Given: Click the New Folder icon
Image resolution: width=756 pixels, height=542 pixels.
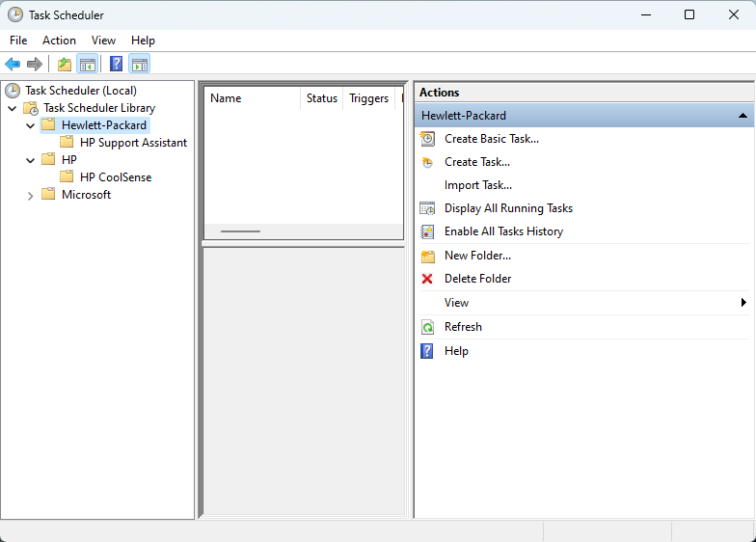Looking at the screenshot, I should (428, 256).
